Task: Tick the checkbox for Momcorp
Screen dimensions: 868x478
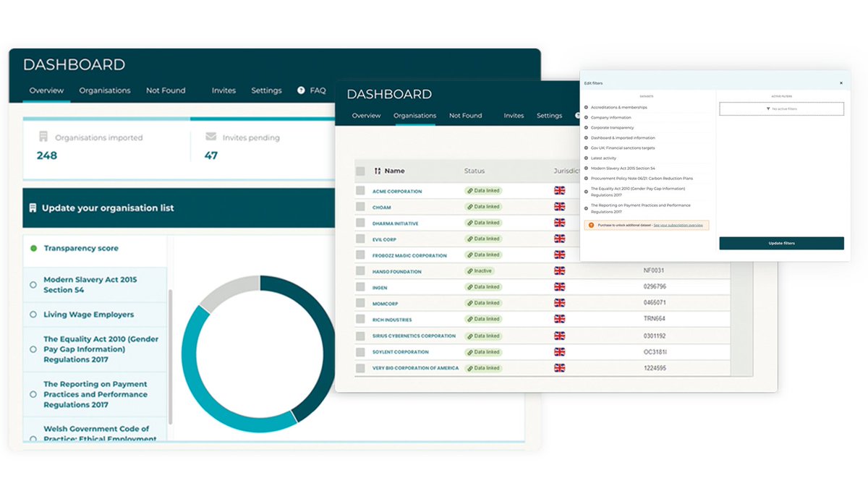Action: click(360, 304)
